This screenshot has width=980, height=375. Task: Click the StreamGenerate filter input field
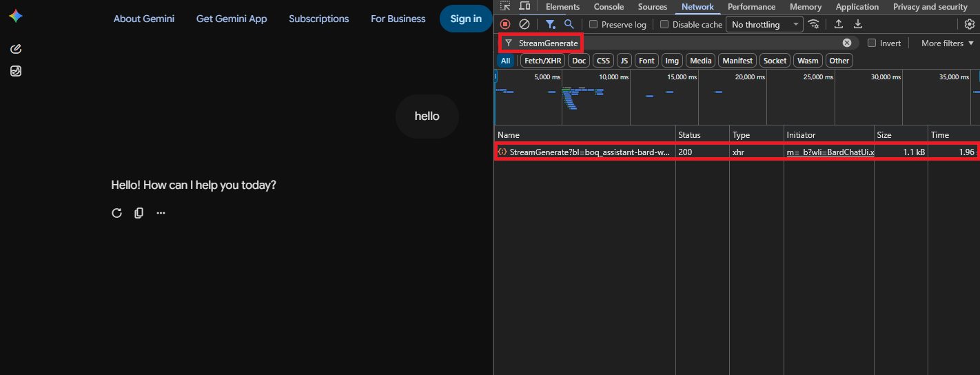point(679,43)
